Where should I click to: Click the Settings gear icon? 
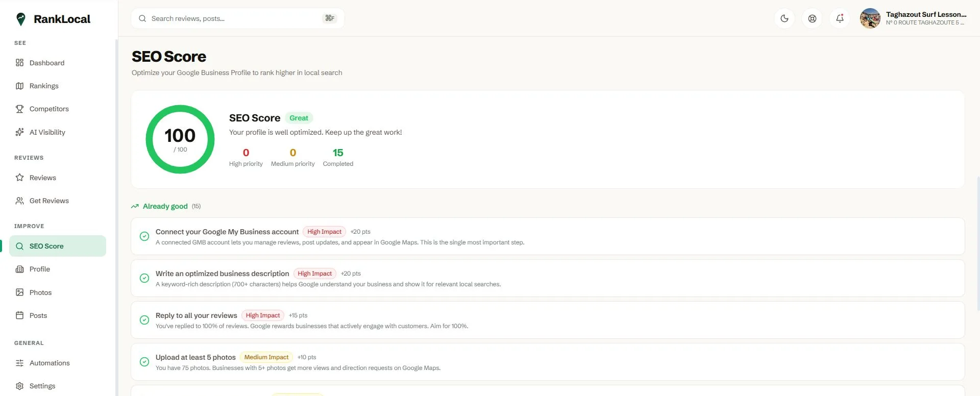click(x=19, y=386)
